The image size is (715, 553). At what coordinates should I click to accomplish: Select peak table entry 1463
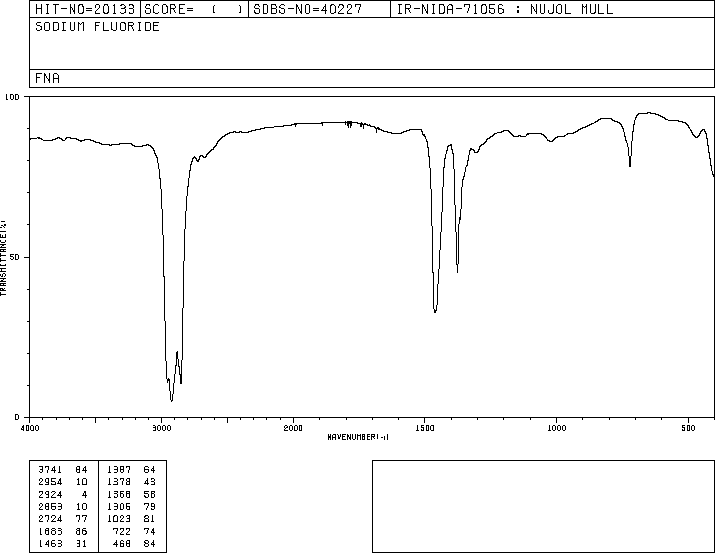[50, 543]
